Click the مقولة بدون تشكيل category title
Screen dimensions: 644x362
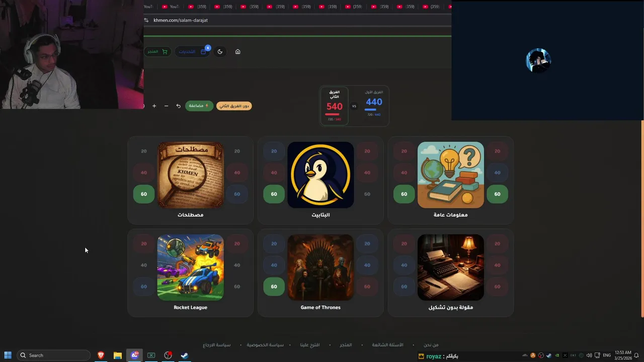[451, 307]
